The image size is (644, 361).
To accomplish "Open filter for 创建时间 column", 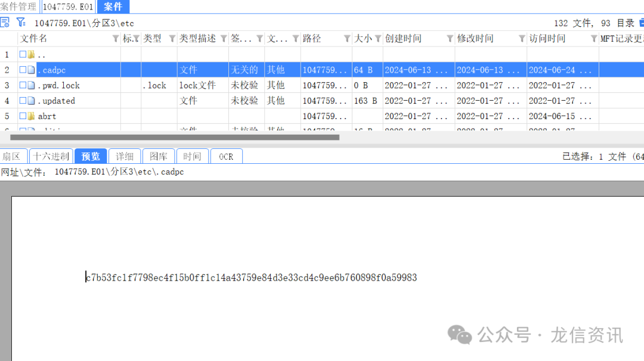I will coord(450,39).
